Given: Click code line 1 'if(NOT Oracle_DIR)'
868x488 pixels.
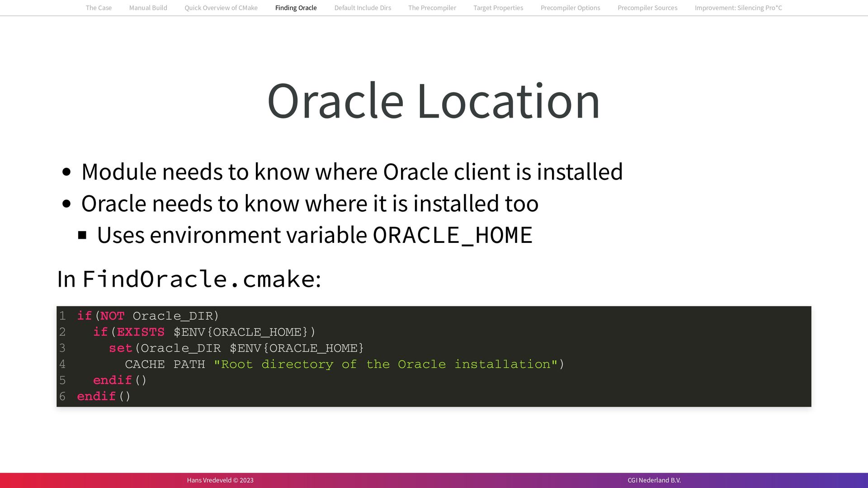Looking at the screenshot, I should (x=148, y=316).
